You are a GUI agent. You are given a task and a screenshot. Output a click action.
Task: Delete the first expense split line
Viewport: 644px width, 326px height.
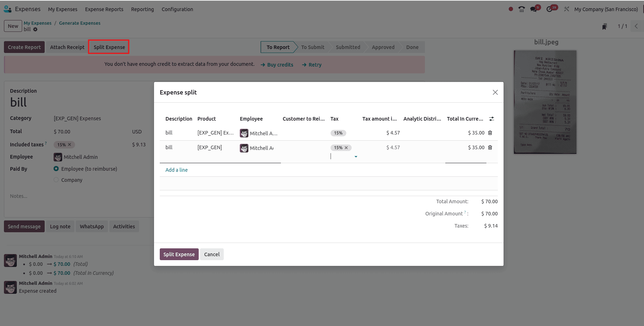tap(490, 133)
